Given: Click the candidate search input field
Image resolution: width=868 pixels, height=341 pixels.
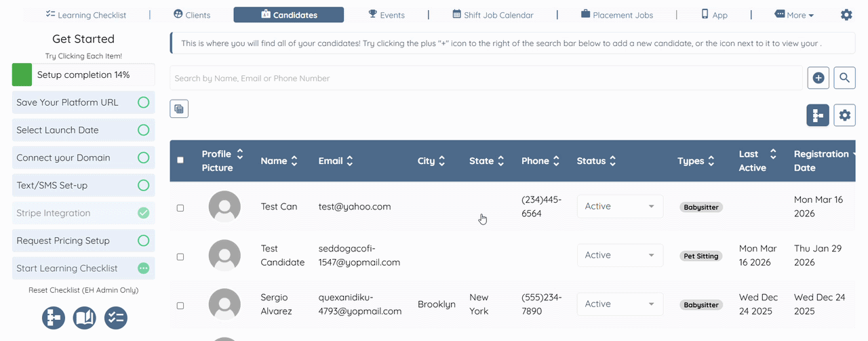Looking at the screenshot, I should [486, 78].
